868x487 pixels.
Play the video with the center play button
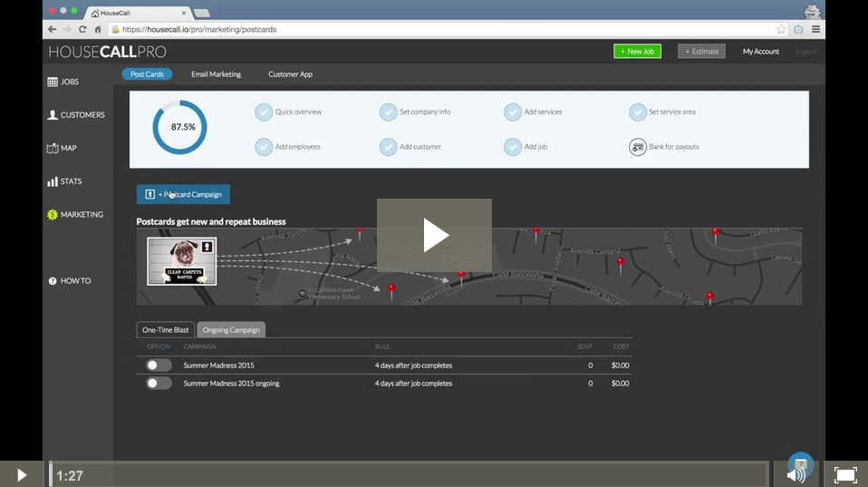435,236
